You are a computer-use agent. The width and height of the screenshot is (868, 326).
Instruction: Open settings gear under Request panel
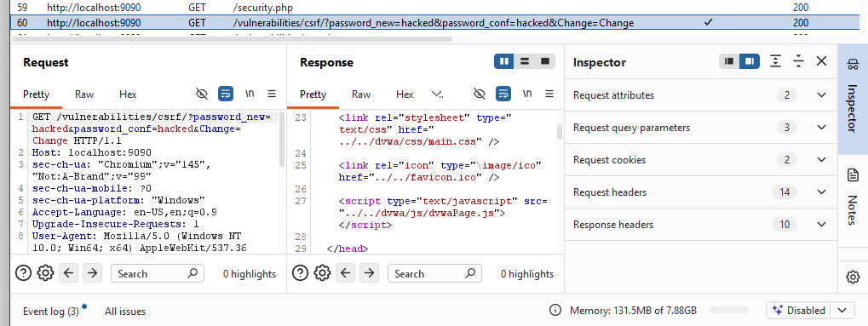[45, 273]
